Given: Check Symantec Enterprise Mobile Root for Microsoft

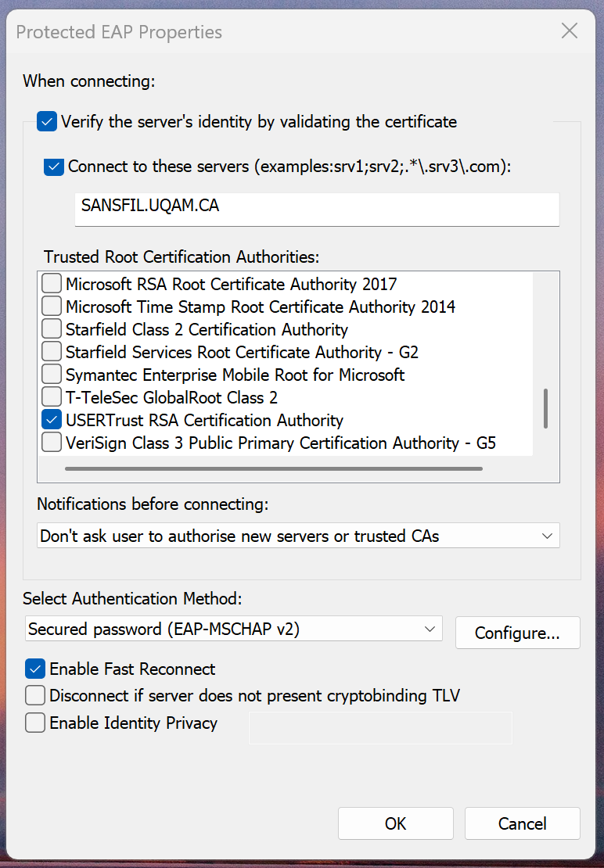Looking at the screenshot, I should point(52,375).
